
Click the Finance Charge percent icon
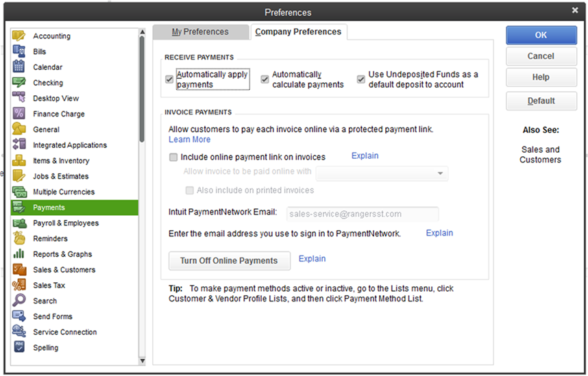coord(19,114)
